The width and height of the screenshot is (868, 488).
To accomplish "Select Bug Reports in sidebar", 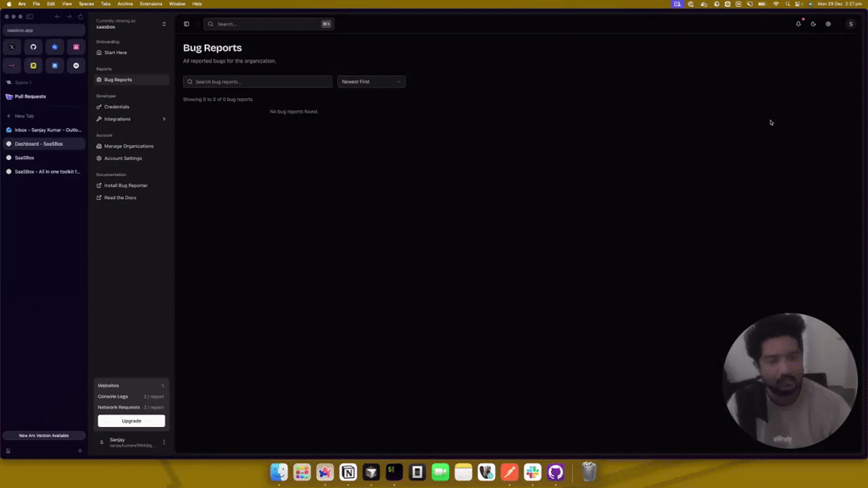I will (131, 80).
